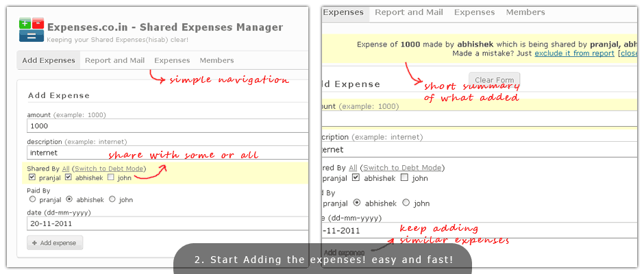Click the Expenses.co.in calculator logo icon
This screenshot has width=644, height=274.
point(32,29)
